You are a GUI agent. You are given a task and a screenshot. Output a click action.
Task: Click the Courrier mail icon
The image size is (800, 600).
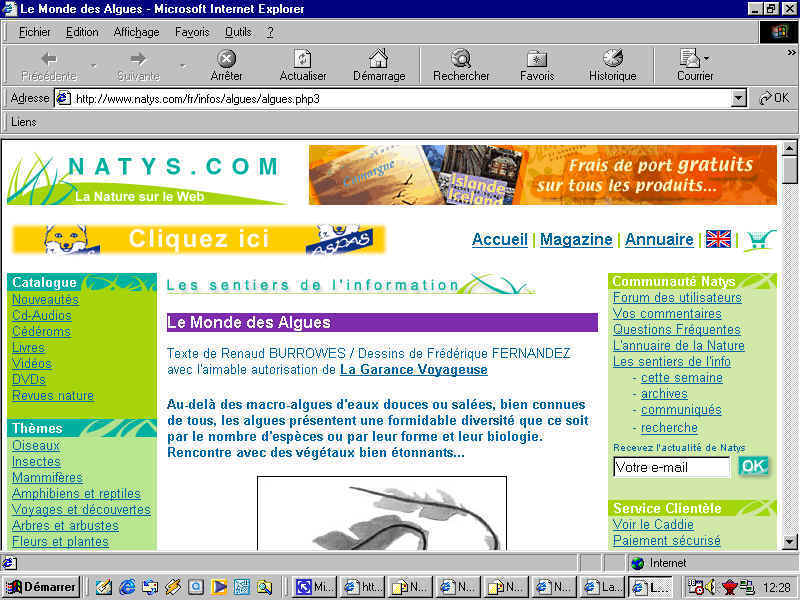[690, 58]
